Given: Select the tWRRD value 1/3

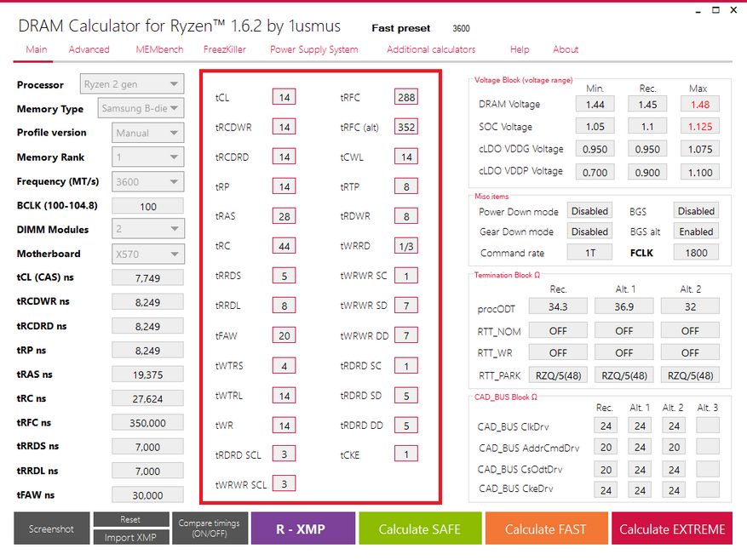Looking at the screenshot, I should [x=406, y=246].
